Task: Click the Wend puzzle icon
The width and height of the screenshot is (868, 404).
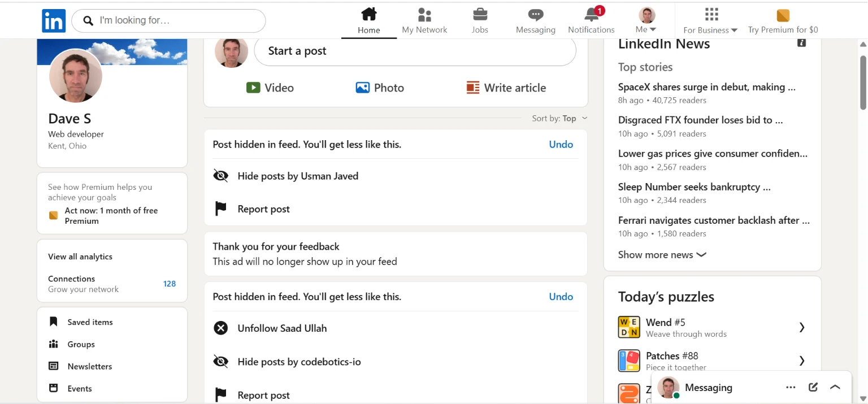Action: [629, 327]
